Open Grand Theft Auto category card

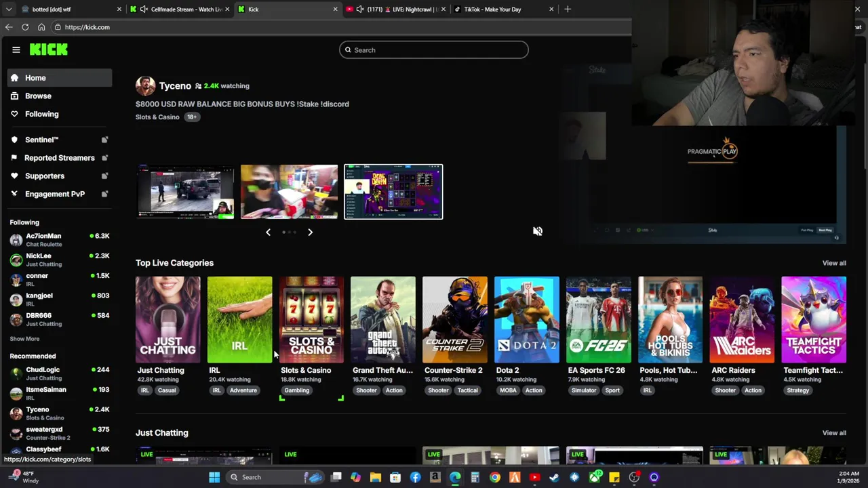(x=383, y=320)
